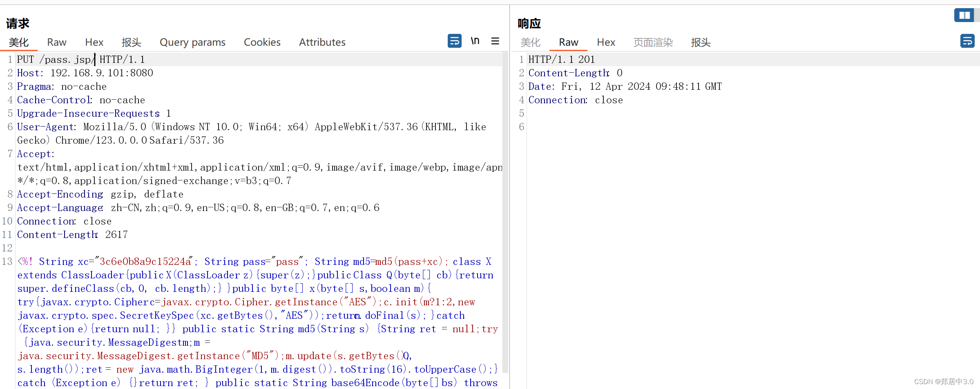The width and height of the screenshot is (980, 389).
Task: Toggle word wrap icon in response panel
Action: click(x=967, y=41)
